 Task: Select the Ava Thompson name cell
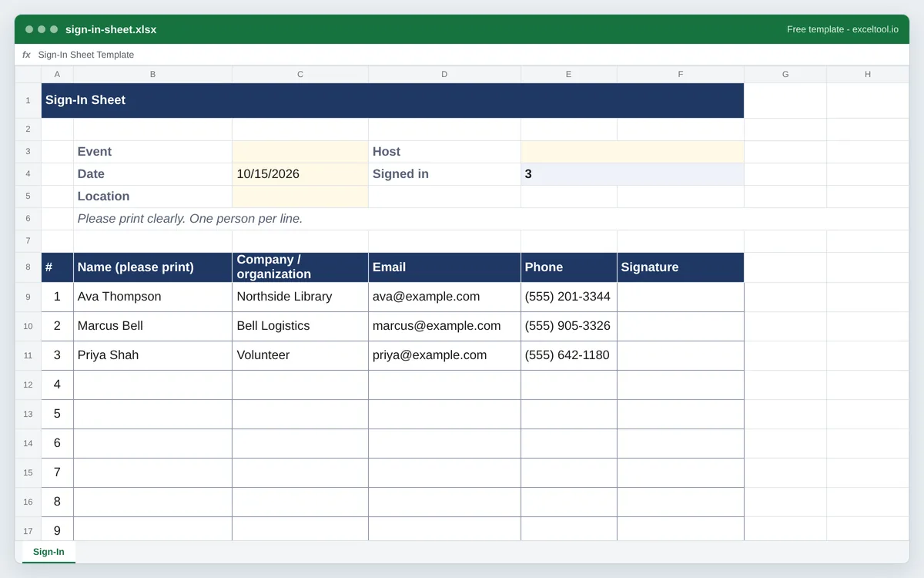pyautogui.click(x=152, y=297)
